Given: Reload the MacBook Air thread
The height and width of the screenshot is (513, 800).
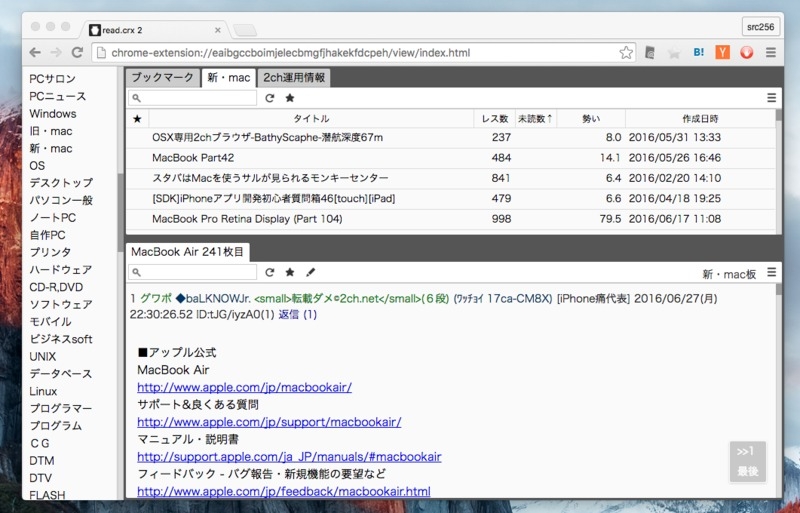Looking at the screenshot, I should point(269,272).
